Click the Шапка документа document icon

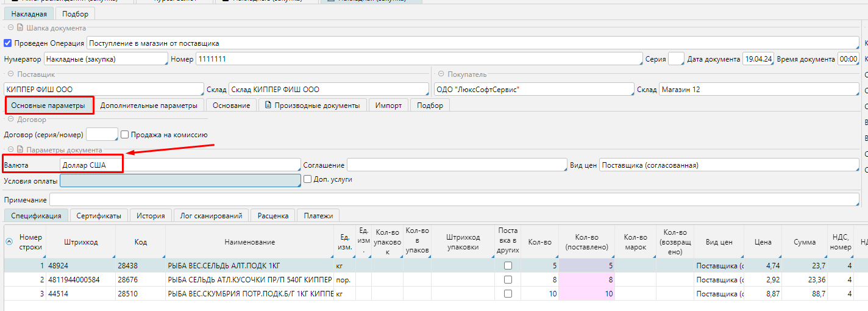[20, 28]
